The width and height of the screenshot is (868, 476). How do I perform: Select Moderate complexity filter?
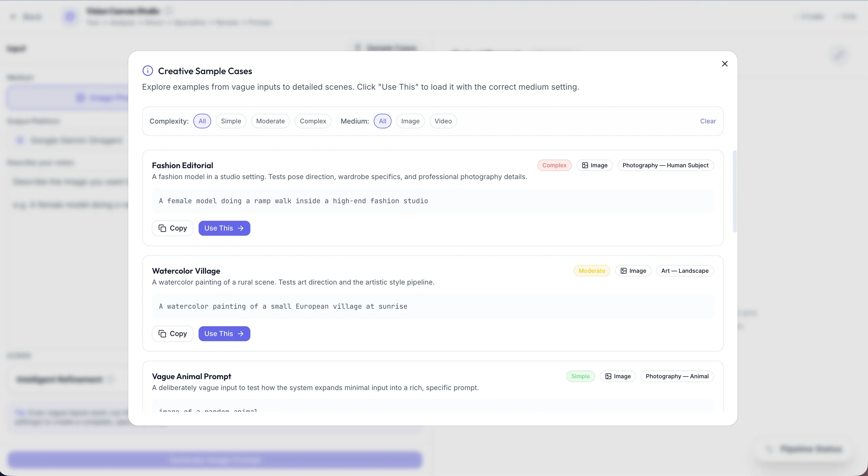point(270,121)
